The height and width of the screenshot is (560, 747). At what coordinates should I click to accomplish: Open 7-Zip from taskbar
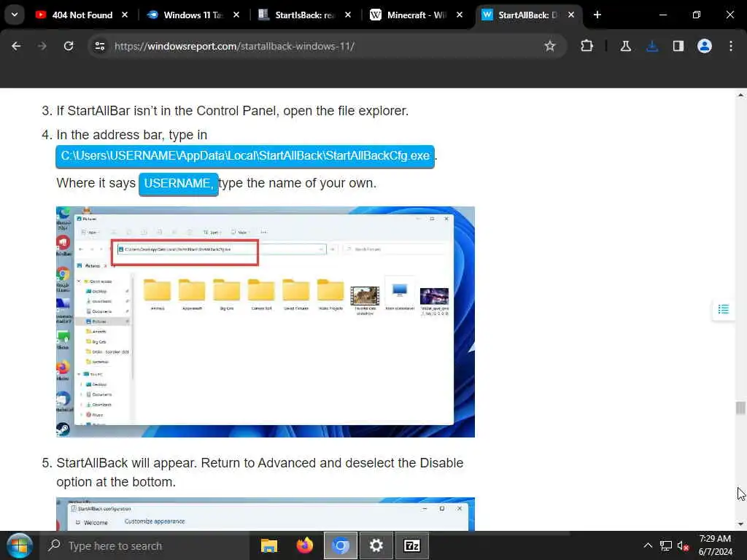(x=412, y=545)
